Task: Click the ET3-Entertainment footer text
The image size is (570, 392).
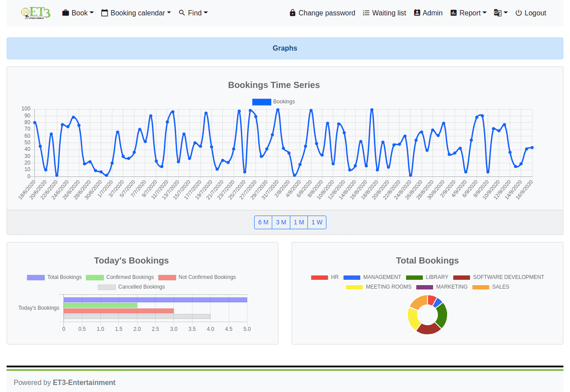Action: (x=84, y=382)
